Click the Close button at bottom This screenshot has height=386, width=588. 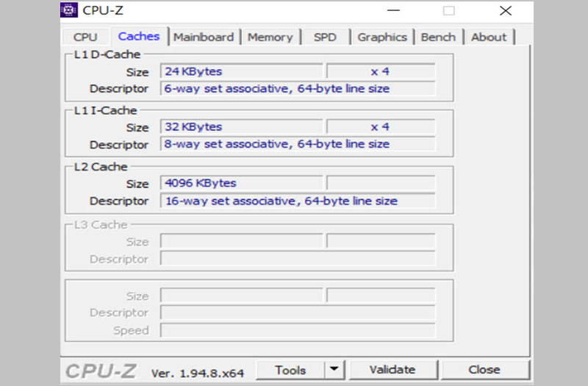(484, 370)
